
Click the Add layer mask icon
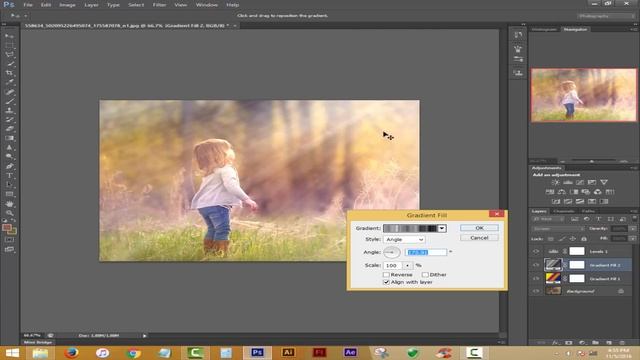(569, 342)
